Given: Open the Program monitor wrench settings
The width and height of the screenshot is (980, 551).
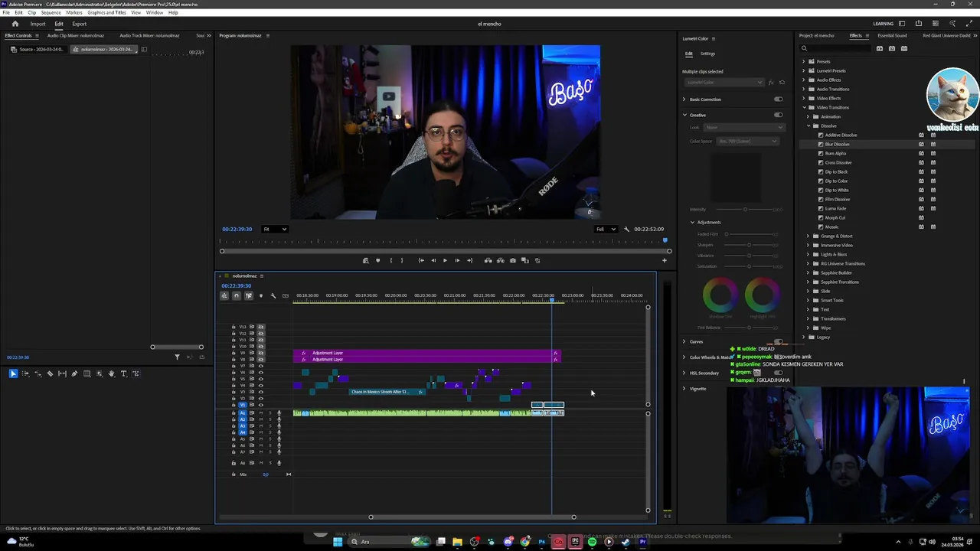Looking at the screenshot, I should [x=627, y=229].
